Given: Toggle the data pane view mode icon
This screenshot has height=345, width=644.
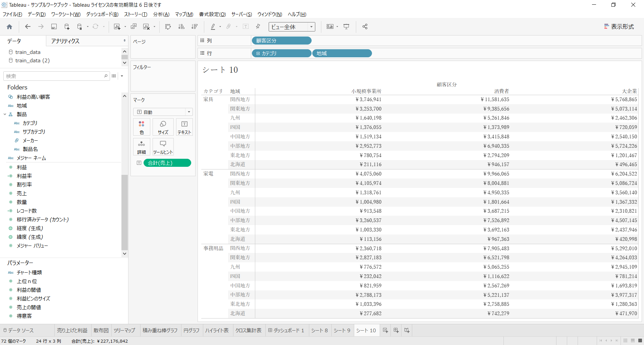Looking at the screenshot, I should [x=114, y=76].
